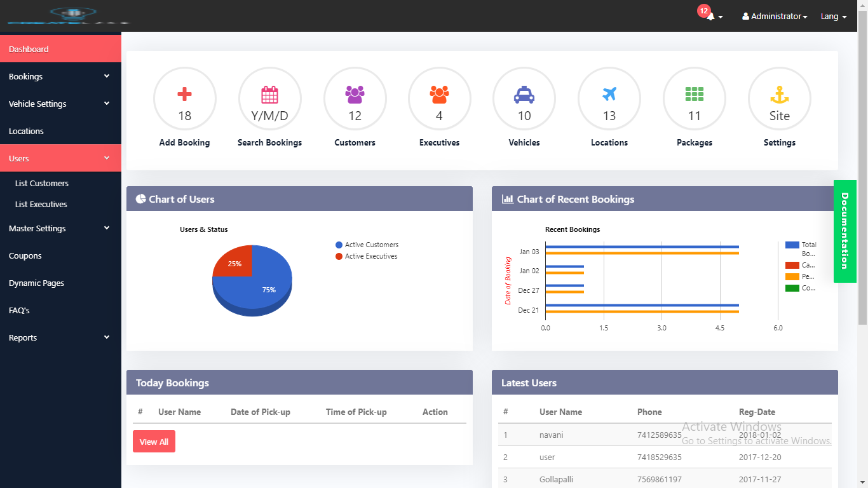Expand Vehicle Settings in the sidebar

click(x=60, y=104)
